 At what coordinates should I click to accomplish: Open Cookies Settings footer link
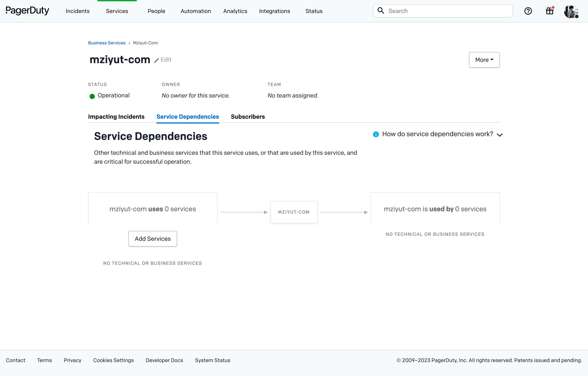pos(113,360)
